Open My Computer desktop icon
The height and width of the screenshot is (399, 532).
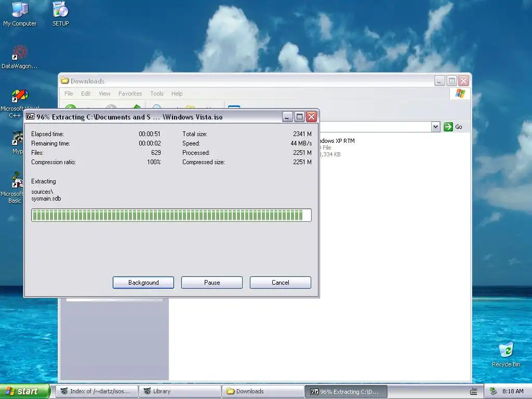coord(20,14)
